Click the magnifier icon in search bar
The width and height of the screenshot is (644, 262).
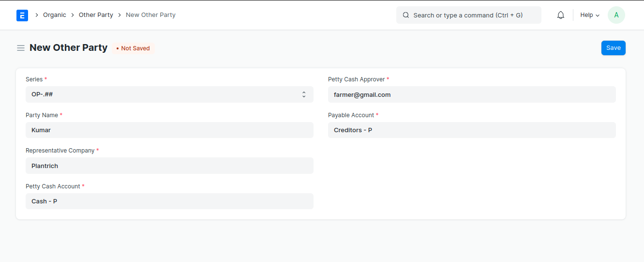[x=406, y=15]
